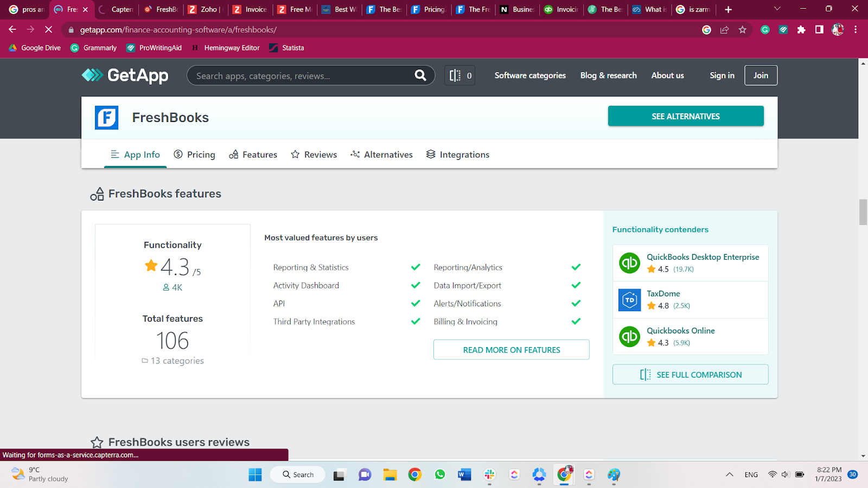
Task: Open the Integrations section tab
Action: (458, 155)
